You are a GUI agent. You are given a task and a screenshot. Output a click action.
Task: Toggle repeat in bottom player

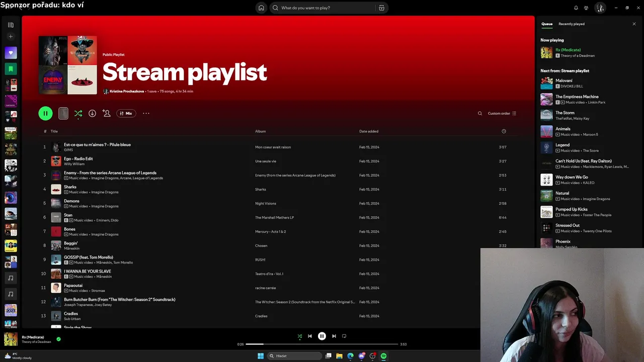pyautogui.click(x=344, y=336)
